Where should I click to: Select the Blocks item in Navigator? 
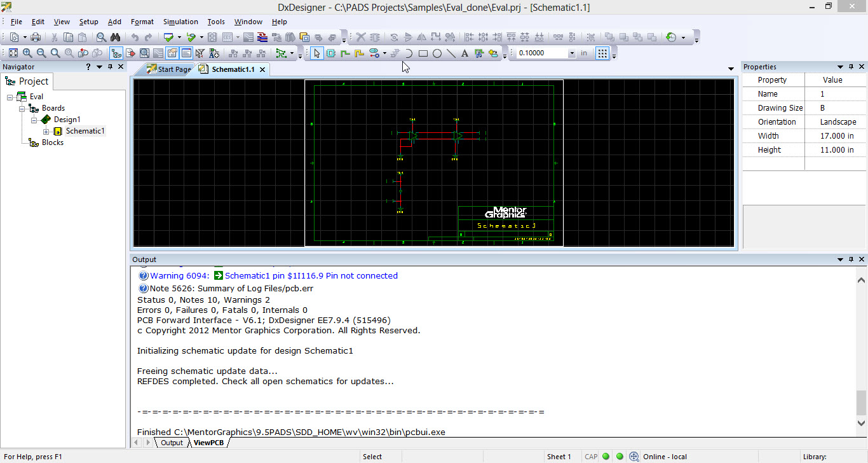[x=53, y=142]
